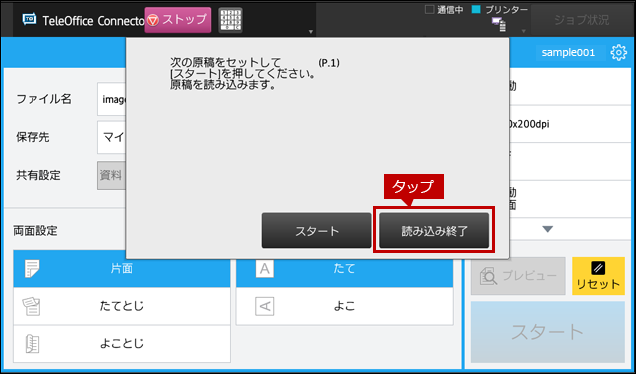Image resolution: width=636 pixels, height=374 pixels.
Task: Select よことじ duplex option
Action: [122, 344]
